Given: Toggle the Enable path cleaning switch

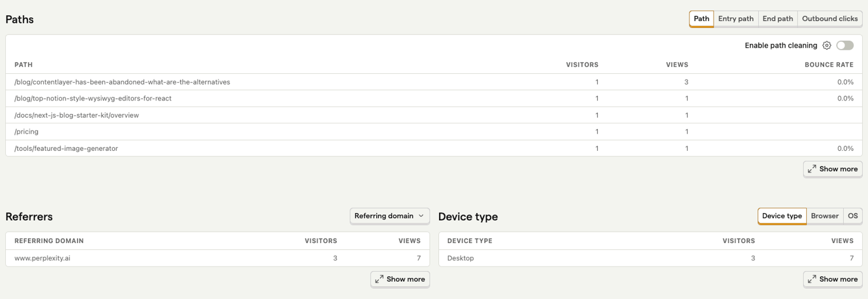Looking at the screenshot, I should click(x=844, y=45).
